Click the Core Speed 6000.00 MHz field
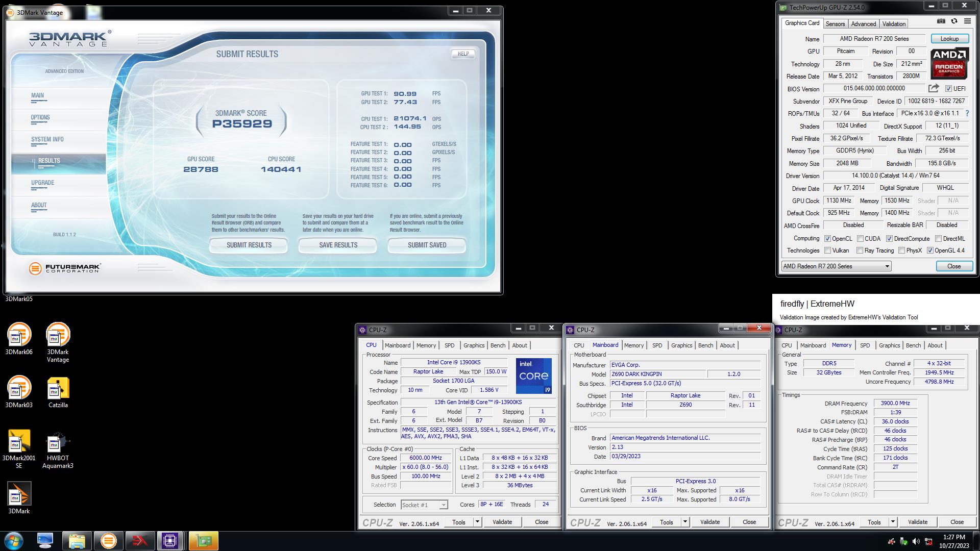The image size is (980, 551). tap(426, 458)
